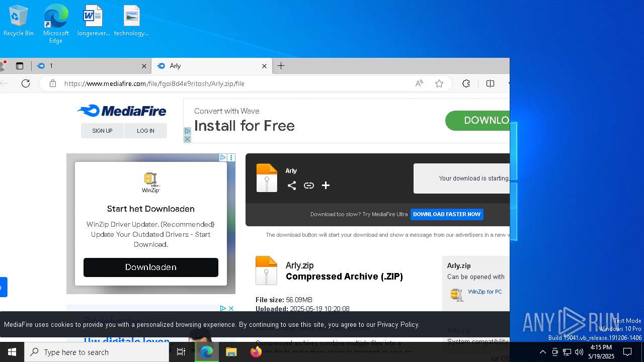644x362 pixels.
Task: Open Recycle Bin desktop icon
Action: pyautogui.click(x=18, y=21)
